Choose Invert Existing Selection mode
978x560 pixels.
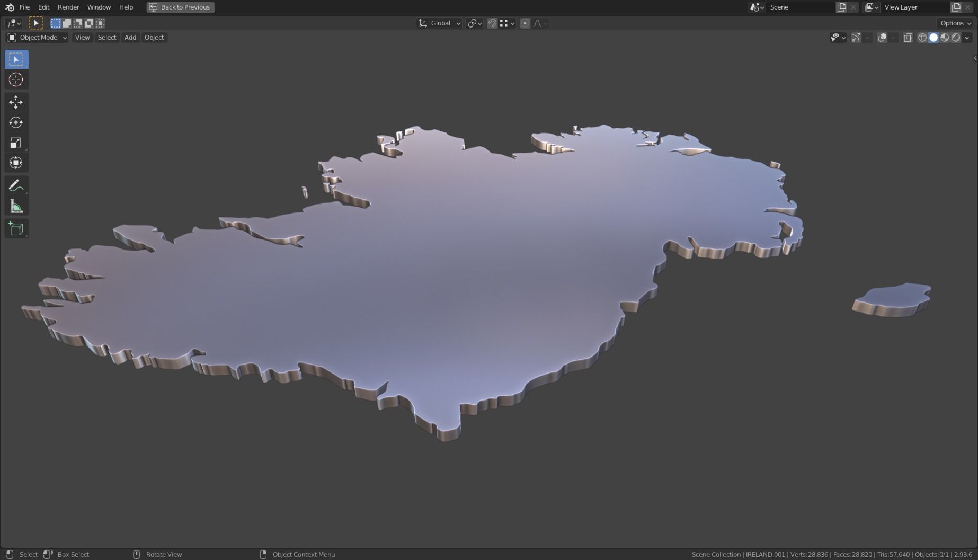(x=89, y=23)
